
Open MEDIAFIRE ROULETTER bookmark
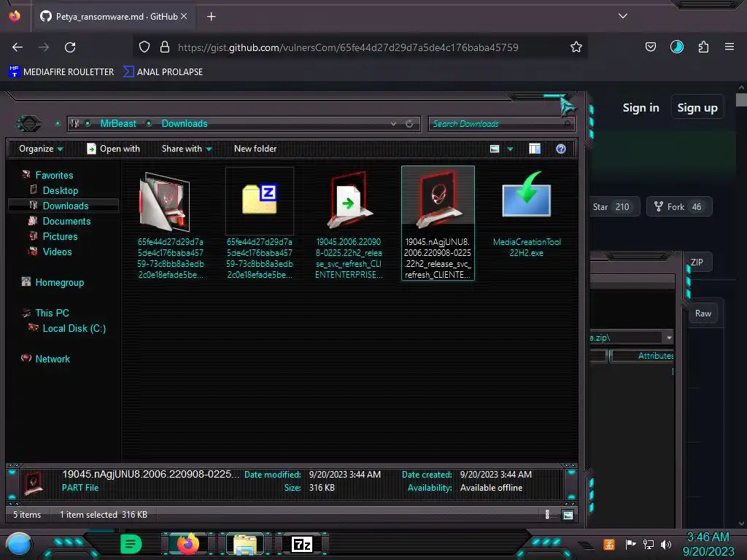(x=61, y=72)
